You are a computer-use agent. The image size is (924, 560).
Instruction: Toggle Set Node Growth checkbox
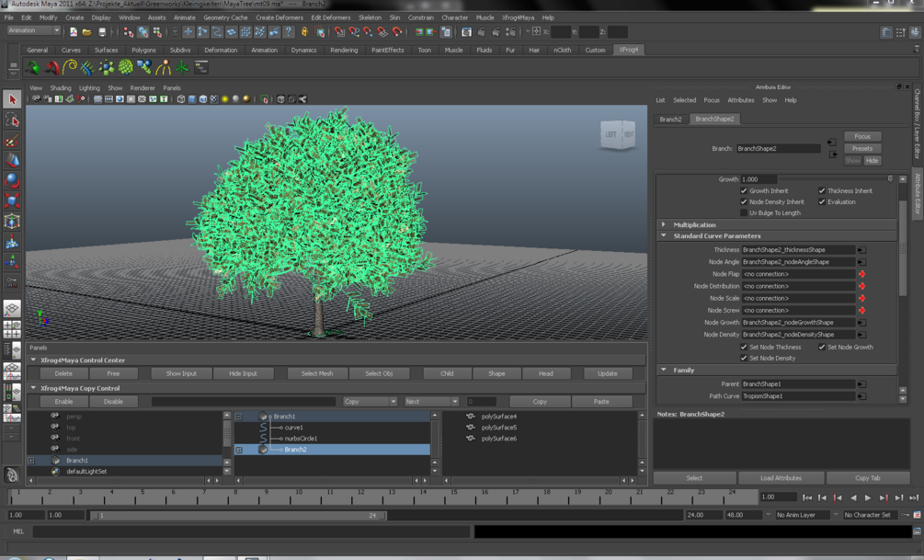[821, 348]
